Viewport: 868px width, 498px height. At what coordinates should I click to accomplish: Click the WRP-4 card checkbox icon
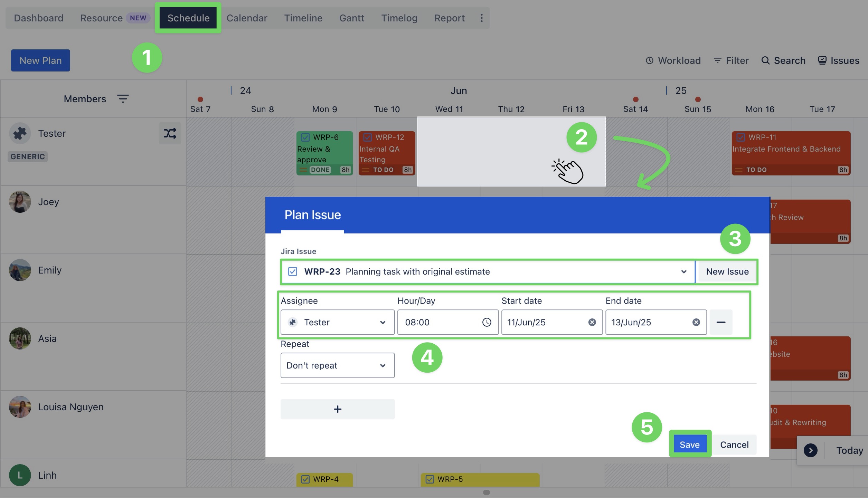pos(305,479)
